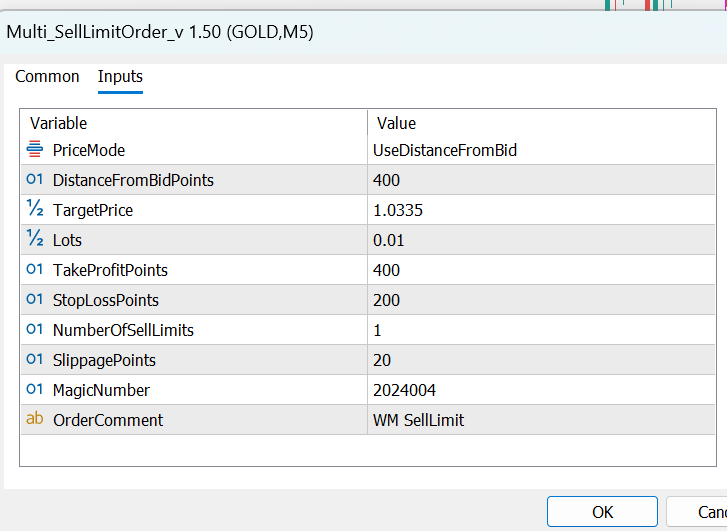Select the StopLossPoints variable name

[106, 300]
